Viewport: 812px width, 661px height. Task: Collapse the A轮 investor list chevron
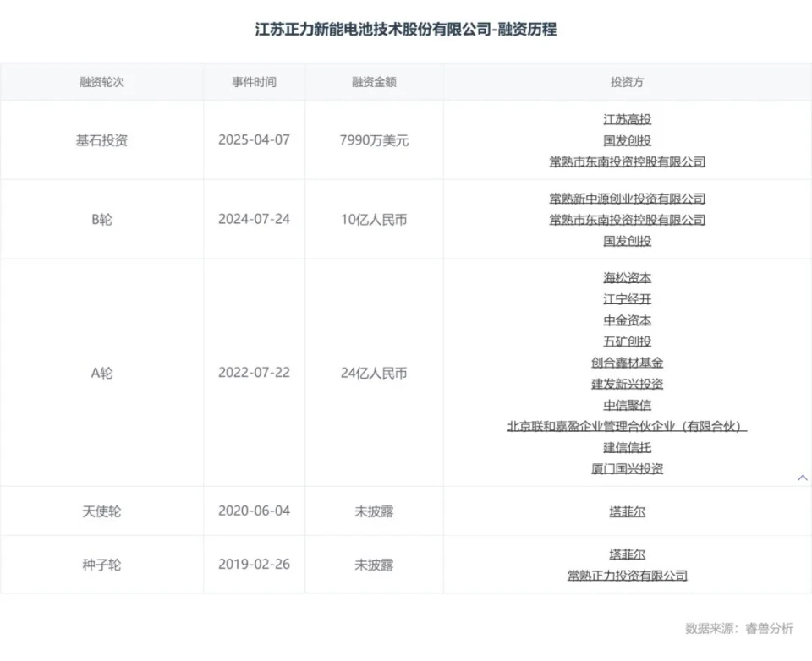click(802, 478)
